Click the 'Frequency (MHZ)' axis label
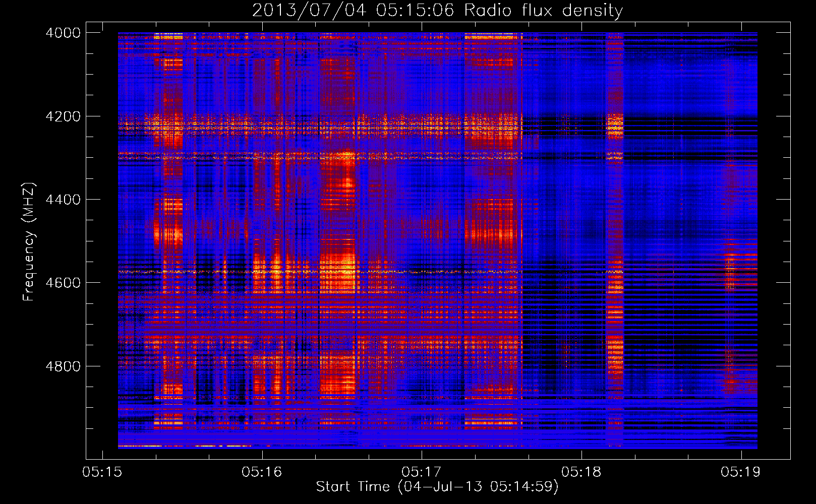This screenshot has width=816, height=504. [29, 242]
